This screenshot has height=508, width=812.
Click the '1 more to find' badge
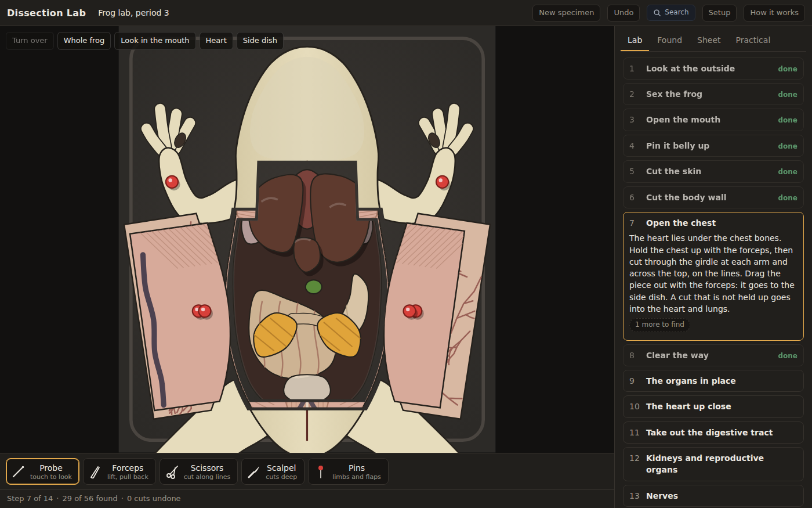click(659, 325)
